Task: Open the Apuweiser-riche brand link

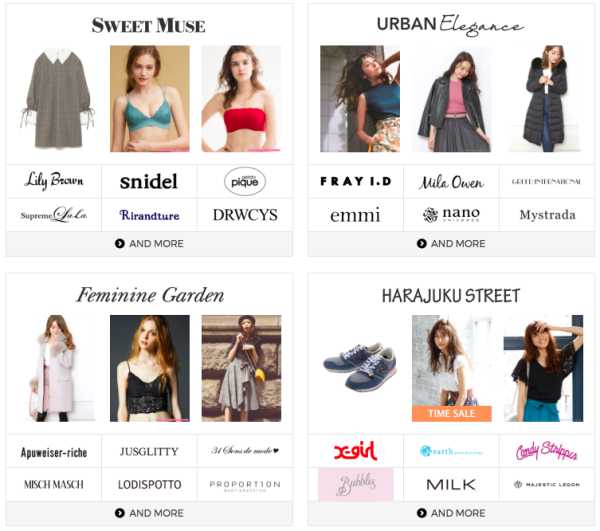Action: (54, 453)
